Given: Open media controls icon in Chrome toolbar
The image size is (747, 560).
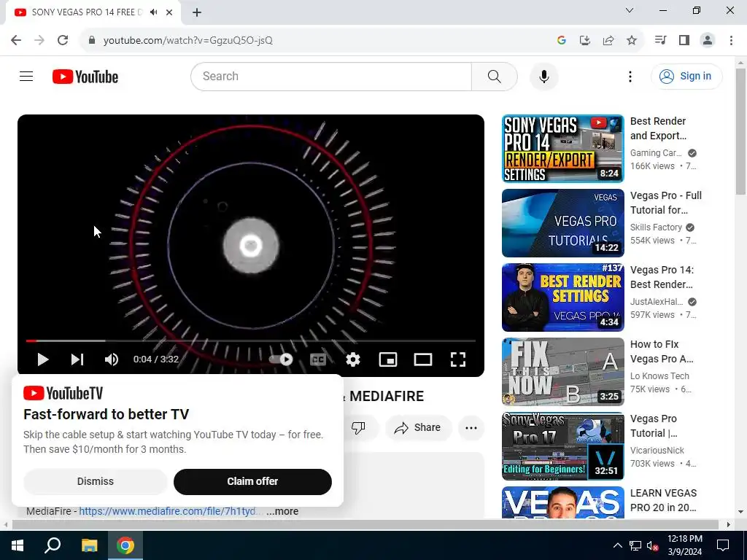Looking at the screenshot, I should (x=660, y=40).
